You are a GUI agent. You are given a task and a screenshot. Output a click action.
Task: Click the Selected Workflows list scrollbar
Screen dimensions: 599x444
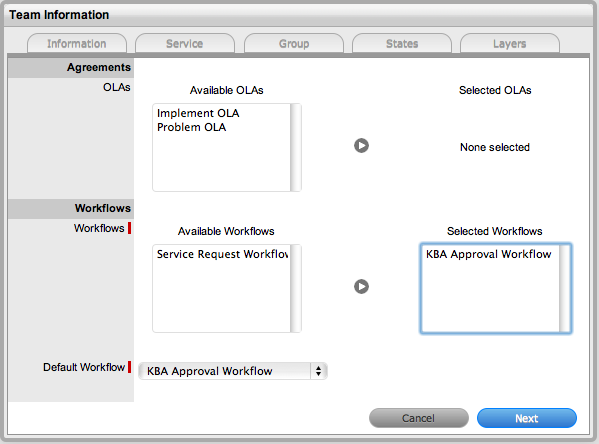(x=565, y=288)
